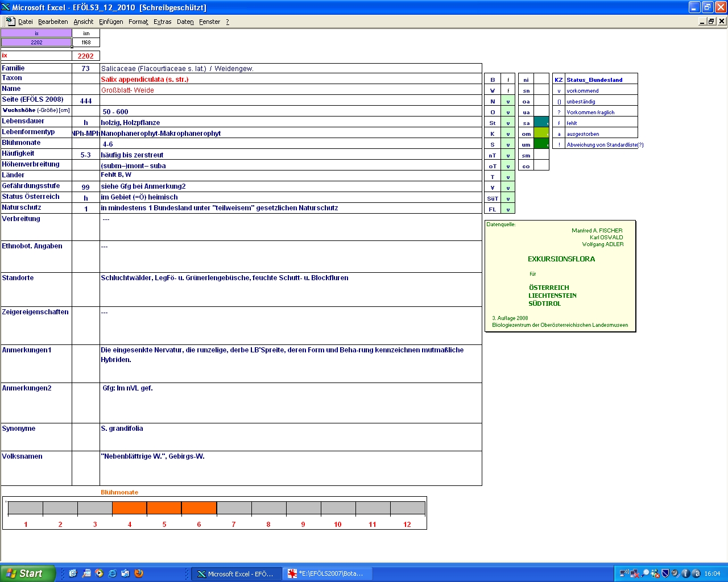728x582 pixels.
Task: Click the orange bar for month 6
Action: 199,508
